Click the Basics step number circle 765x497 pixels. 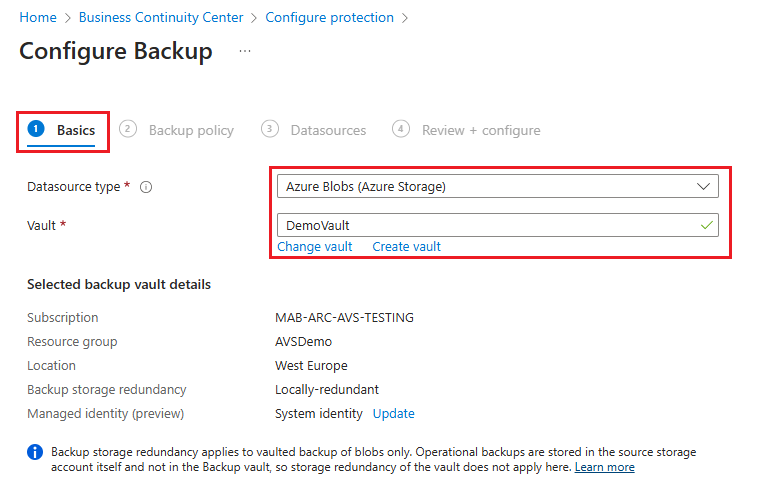coord(37,129)
